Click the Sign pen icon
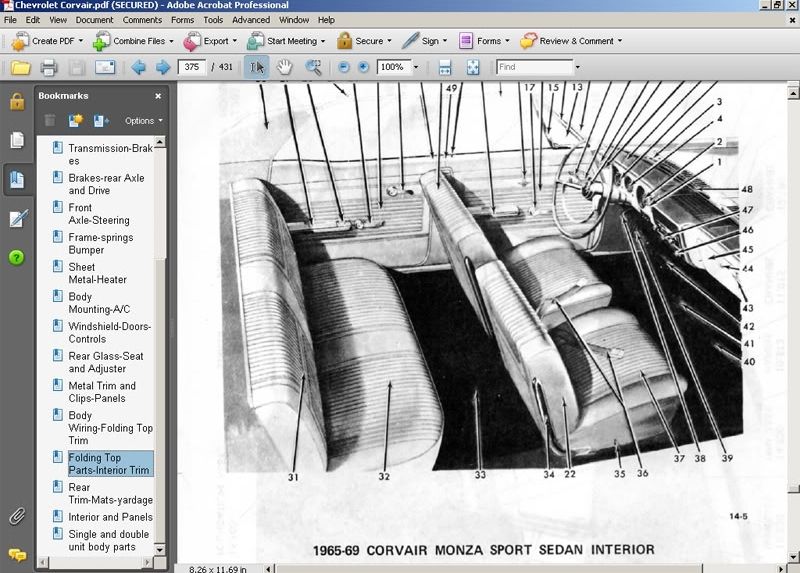 410,41
